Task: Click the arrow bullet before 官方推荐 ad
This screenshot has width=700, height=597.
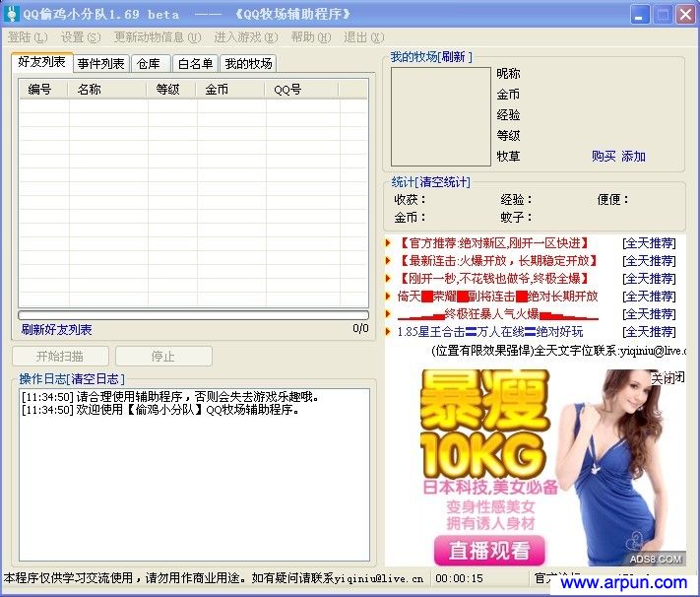Action: coord(388,243)
